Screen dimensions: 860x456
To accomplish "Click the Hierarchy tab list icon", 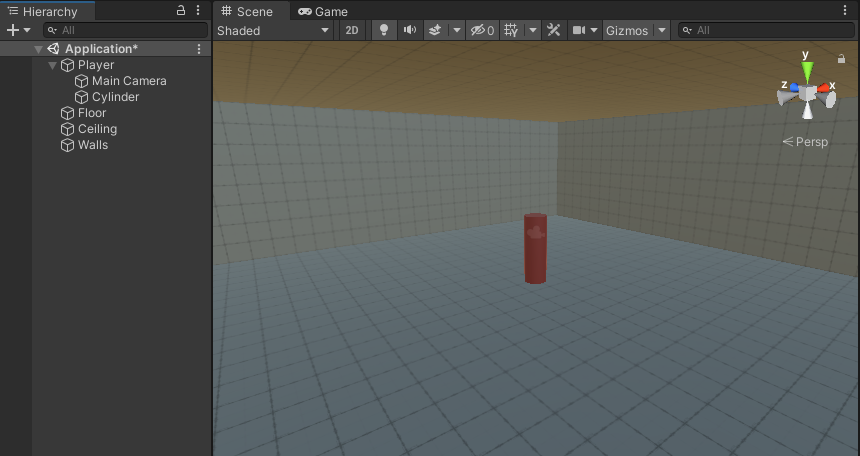I will [13, 11].
